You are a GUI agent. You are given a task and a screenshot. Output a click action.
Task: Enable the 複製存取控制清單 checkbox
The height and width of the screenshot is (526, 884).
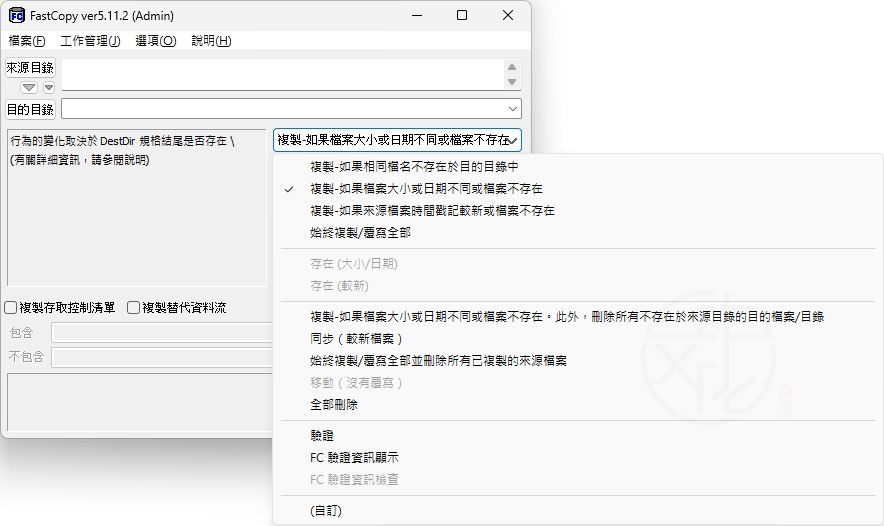pyautogui.click(x=11, y=308)
